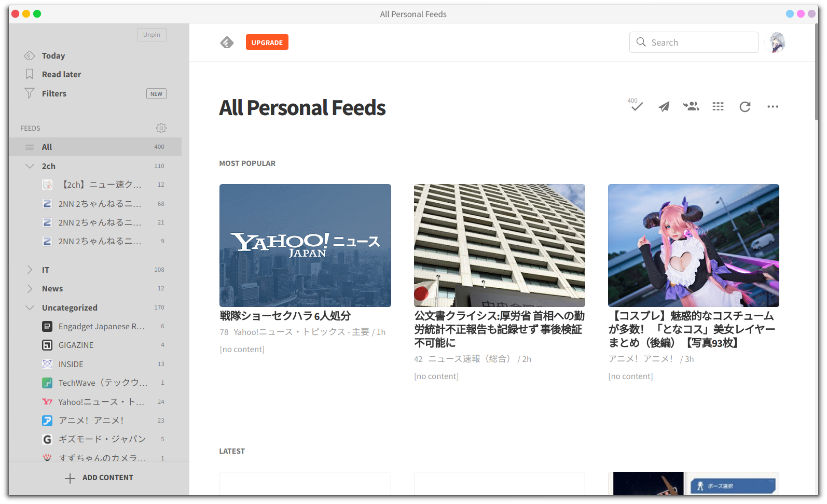Select the News folder label
Viewport: 827px width, 504px height.
tap(52, 288)
